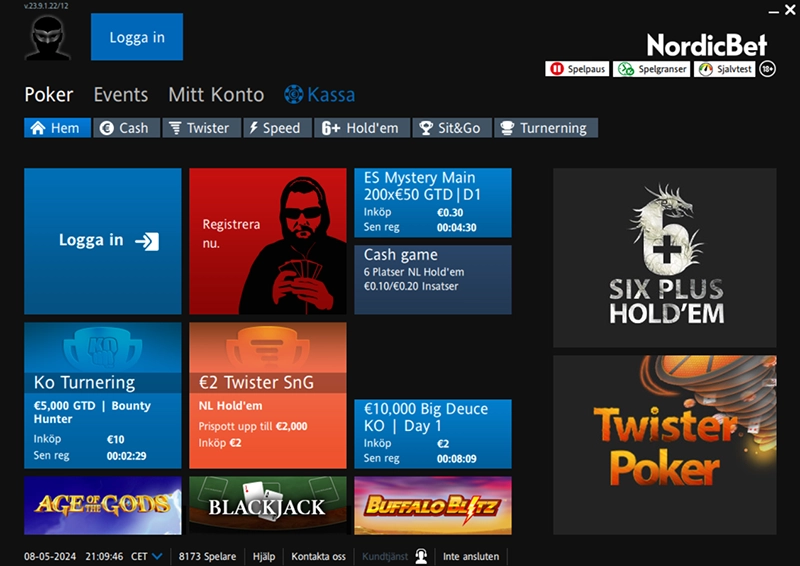Click the customer service headset icon

click(421, 556)
